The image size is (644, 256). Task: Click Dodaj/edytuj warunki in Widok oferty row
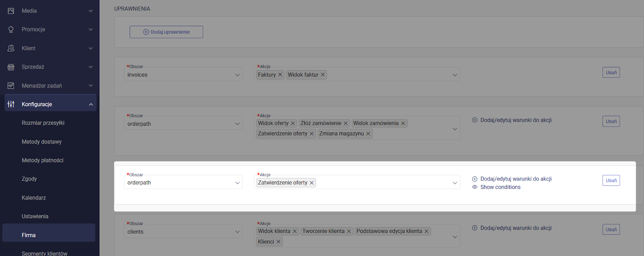click(x=512, y=120)
